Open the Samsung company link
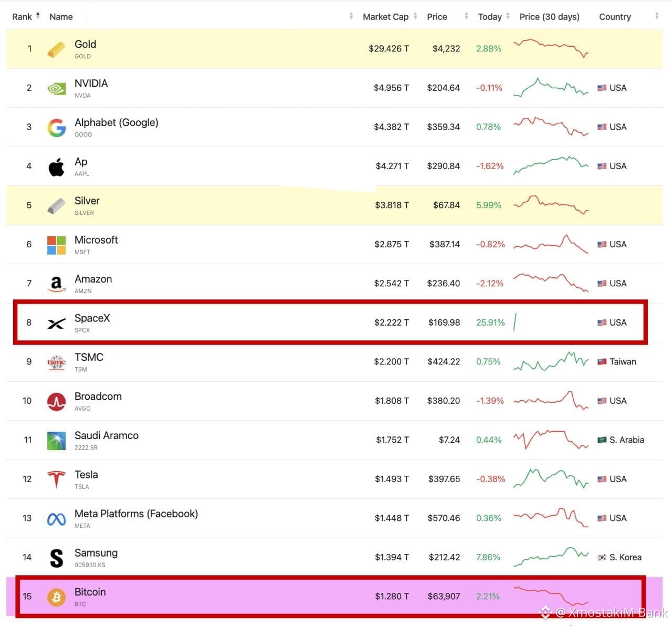Screen dimensions: 672x626 tap(96, 553)
